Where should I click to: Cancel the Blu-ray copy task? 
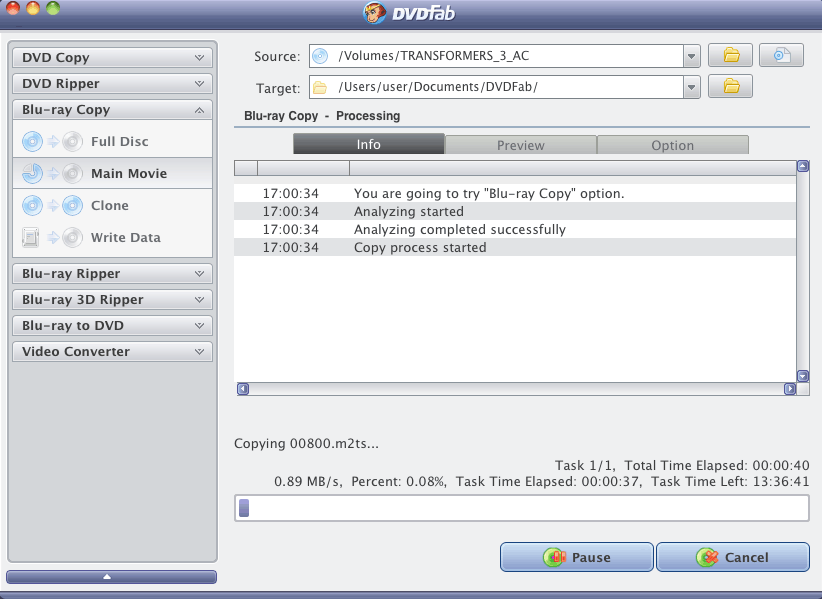(x=733, y=557)
